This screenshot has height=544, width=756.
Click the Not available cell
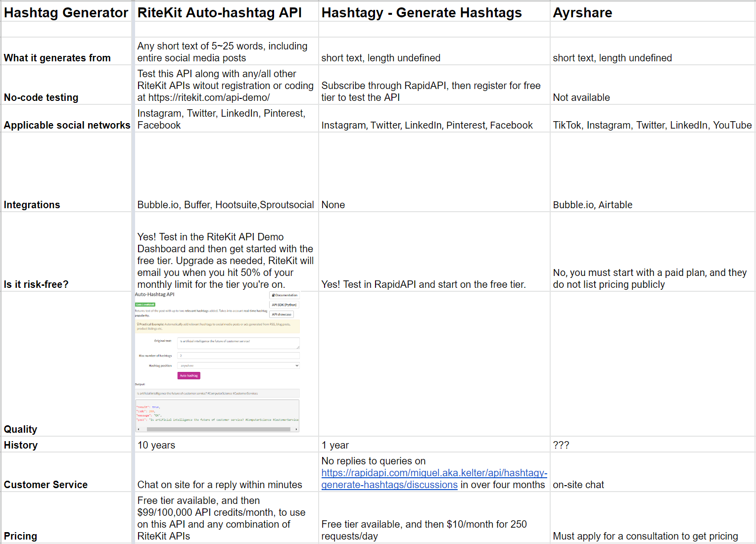point(653,85)
